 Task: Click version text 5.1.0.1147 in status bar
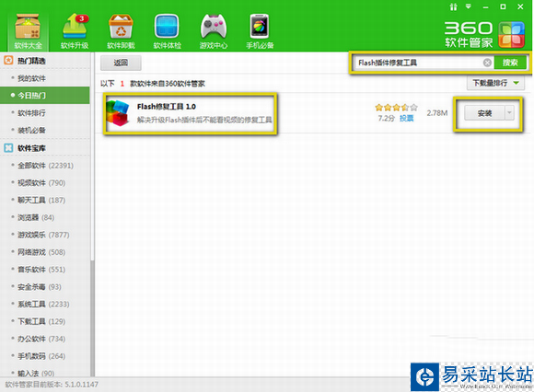pyautogui.click(x=81, y=385)
